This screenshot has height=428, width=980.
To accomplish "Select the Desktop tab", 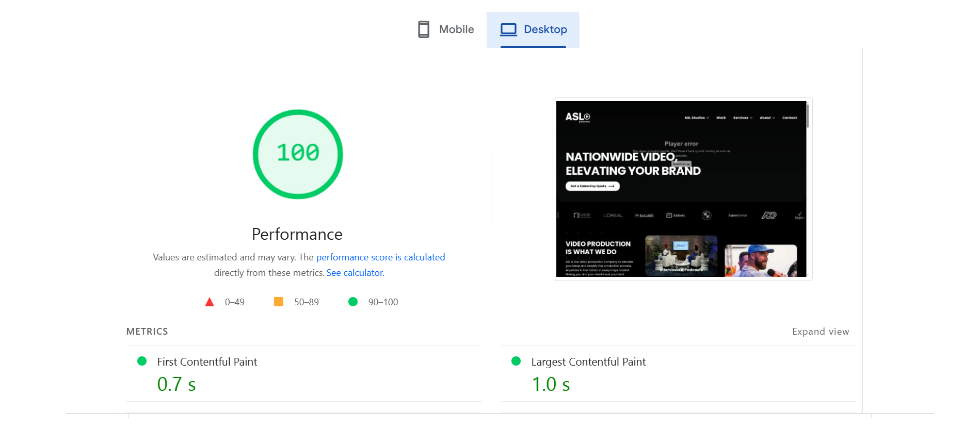I will click(x=533, y=29).
